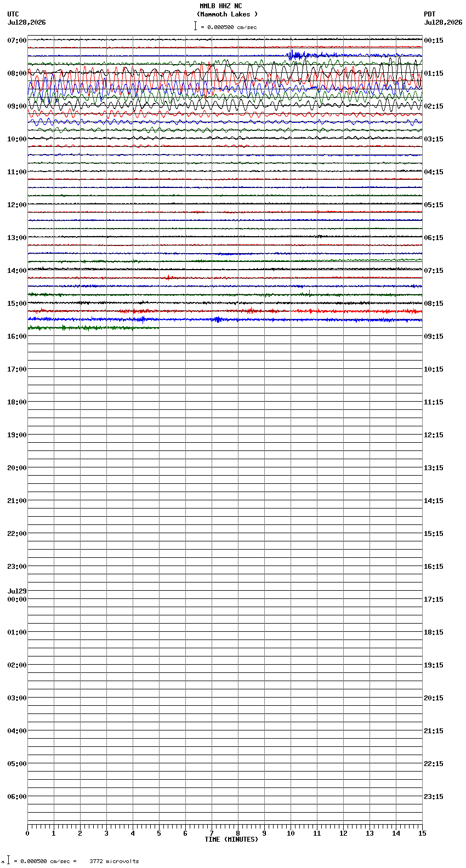
Task: Select the 13:00 UTC hour label
Action: (17, 238)
